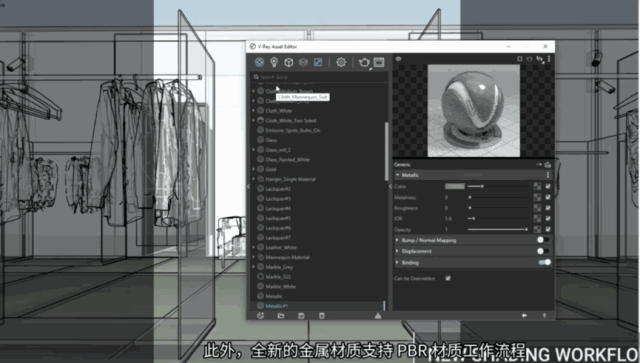Click the teapot preview render icon
Screen dimensions: 640x363
pyautogui.click(x=530, y=59)
